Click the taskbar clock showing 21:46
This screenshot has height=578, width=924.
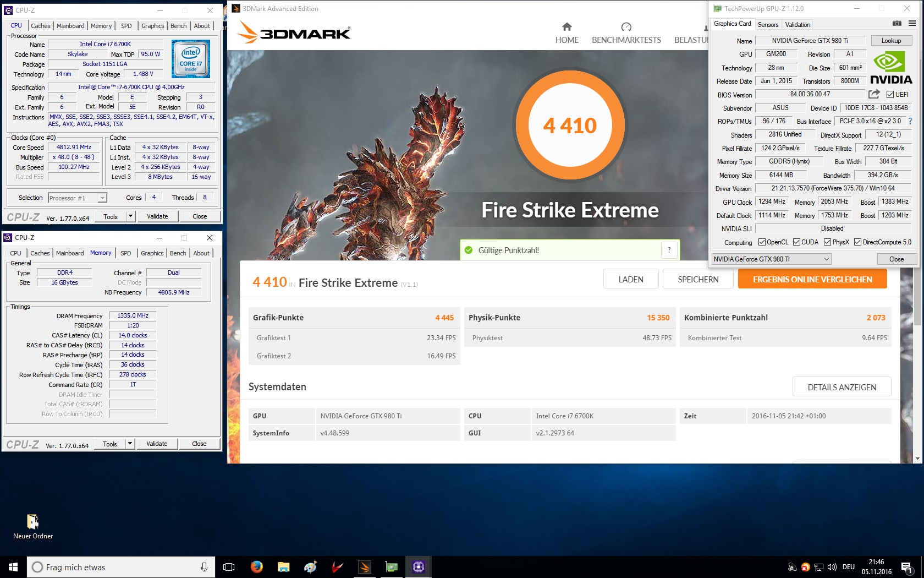click(876, 567)
